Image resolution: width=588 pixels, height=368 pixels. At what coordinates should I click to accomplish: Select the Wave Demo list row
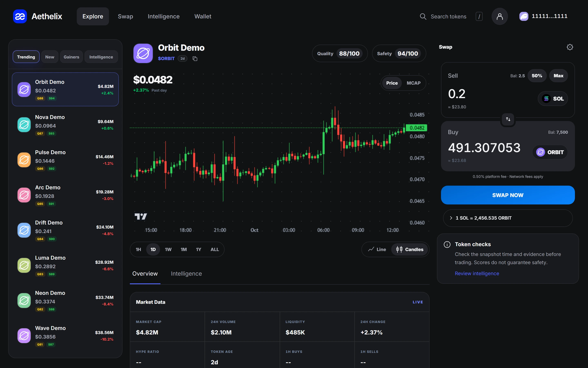(65, 336)
